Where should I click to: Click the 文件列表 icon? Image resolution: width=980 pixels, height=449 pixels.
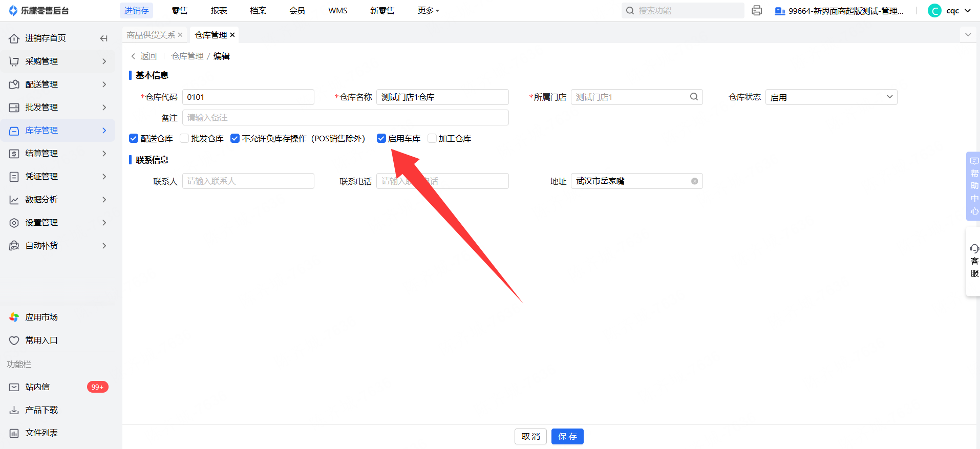pyautogui.click(x=14, y=433)
